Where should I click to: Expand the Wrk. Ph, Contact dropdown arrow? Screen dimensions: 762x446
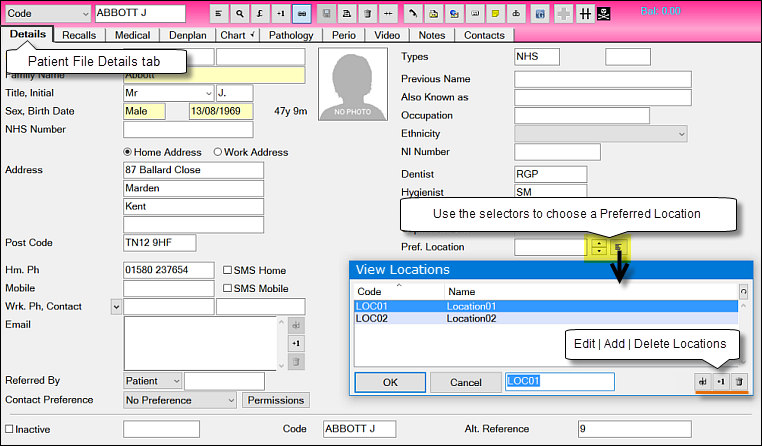pyautogui.click(x=116, y=307)
